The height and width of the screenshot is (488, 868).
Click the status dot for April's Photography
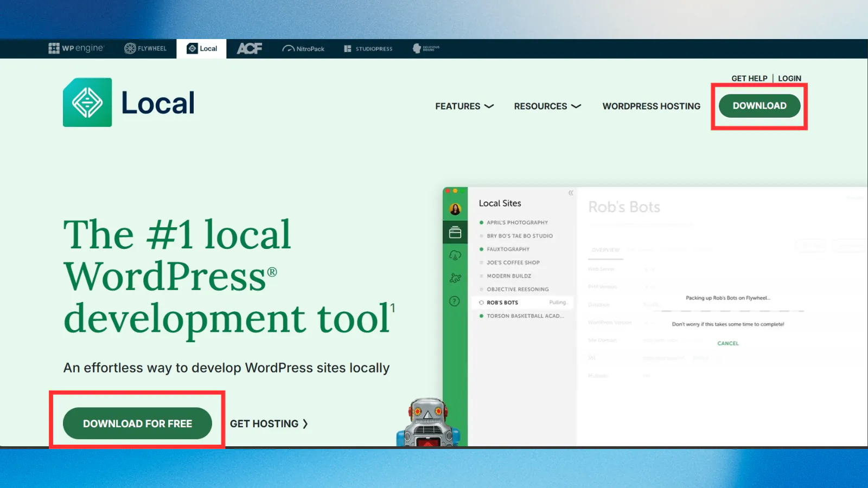pyautogui.click(x=481, y=222)
